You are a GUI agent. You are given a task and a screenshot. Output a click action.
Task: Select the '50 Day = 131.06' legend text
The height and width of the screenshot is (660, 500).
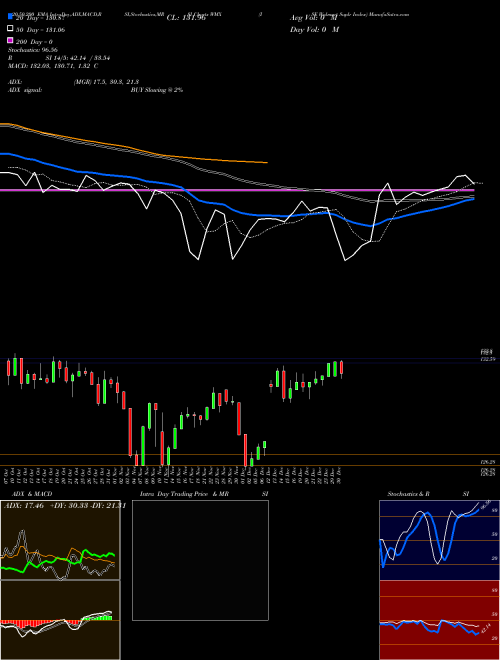point(40,30)
